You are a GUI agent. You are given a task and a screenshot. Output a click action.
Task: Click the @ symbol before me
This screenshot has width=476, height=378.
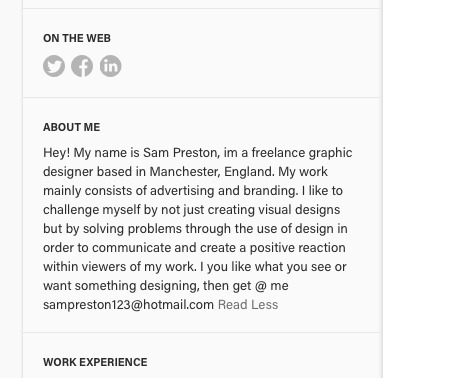pyautogui.click(x=261, y=286)
